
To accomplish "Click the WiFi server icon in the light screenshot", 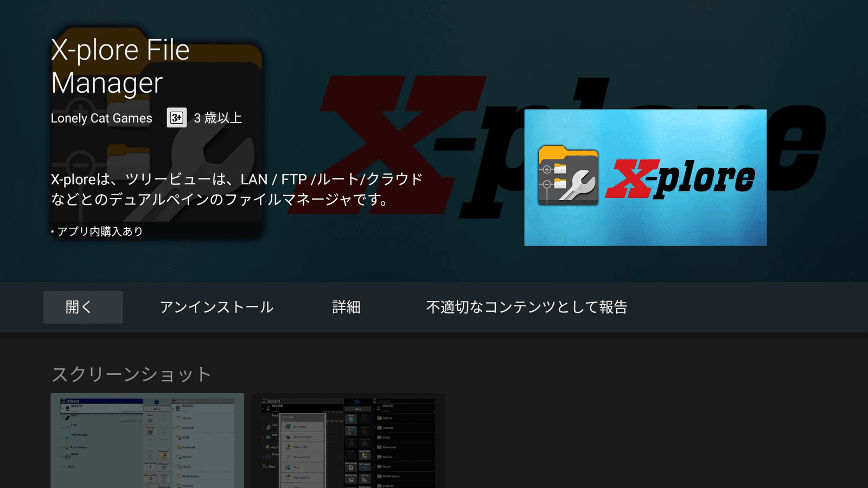I will tap(163, 466).
